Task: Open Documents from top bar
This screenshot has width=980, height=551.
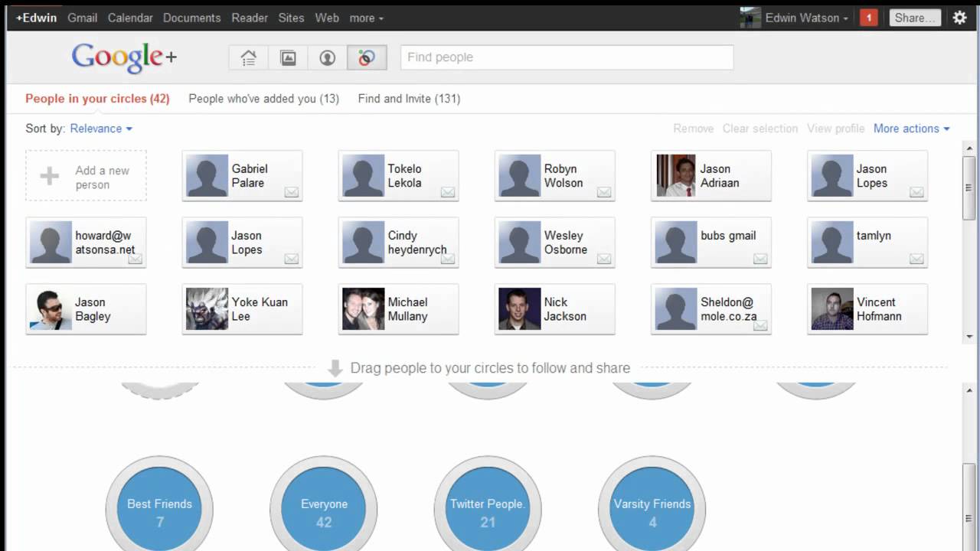Action: pos(191,18)
